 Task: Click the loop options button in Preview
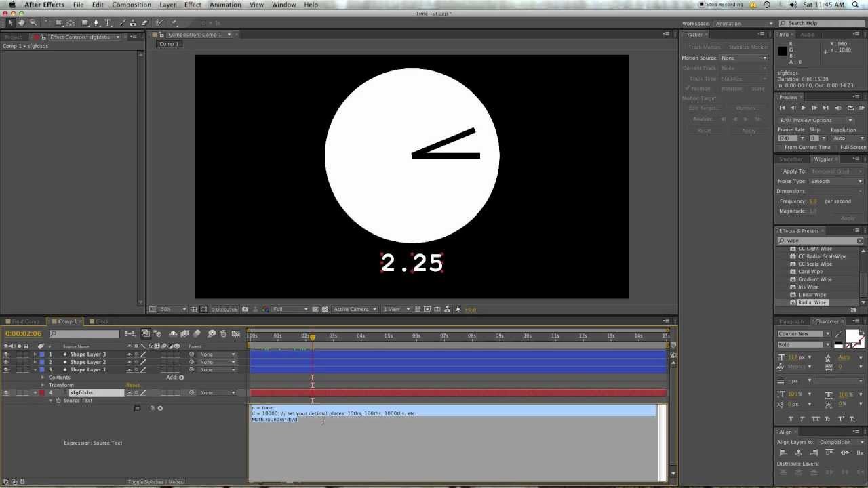pos(850,108)
